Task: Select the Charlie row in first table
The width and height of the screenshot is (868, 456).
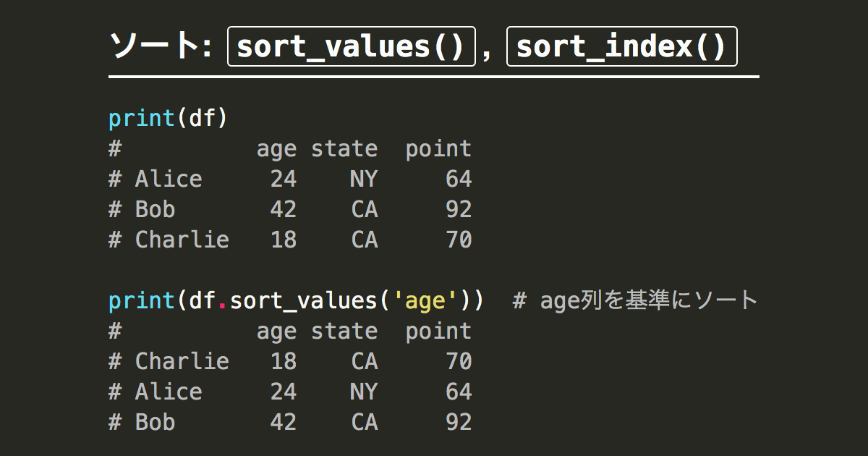Action: (x=290, y=240)
